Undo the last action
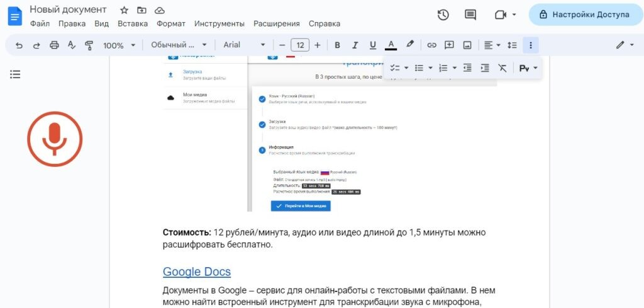 19,45
